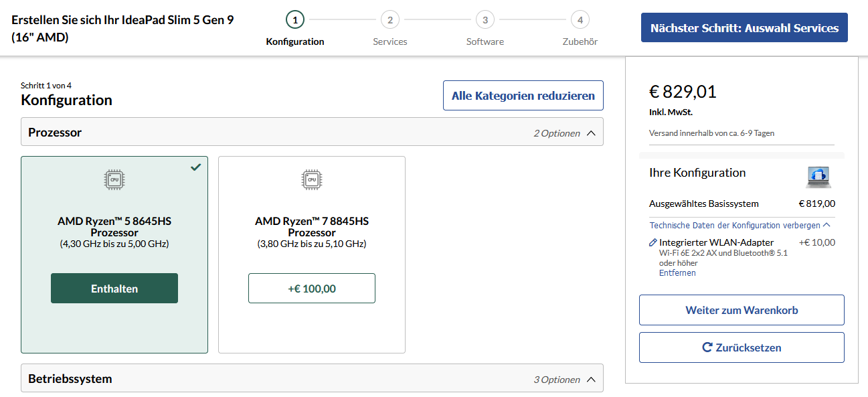Select AMD Ryzen 5 8645HS Prozessor card title
This screenshot has width=868, height=397.
click(114, 227)
